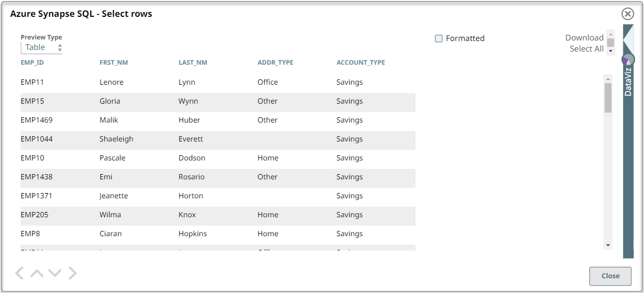Click the table scrollbar down arrow
The width and height of the screenshot is (644, 293).
pyautogui.click(x=608, y=245)
